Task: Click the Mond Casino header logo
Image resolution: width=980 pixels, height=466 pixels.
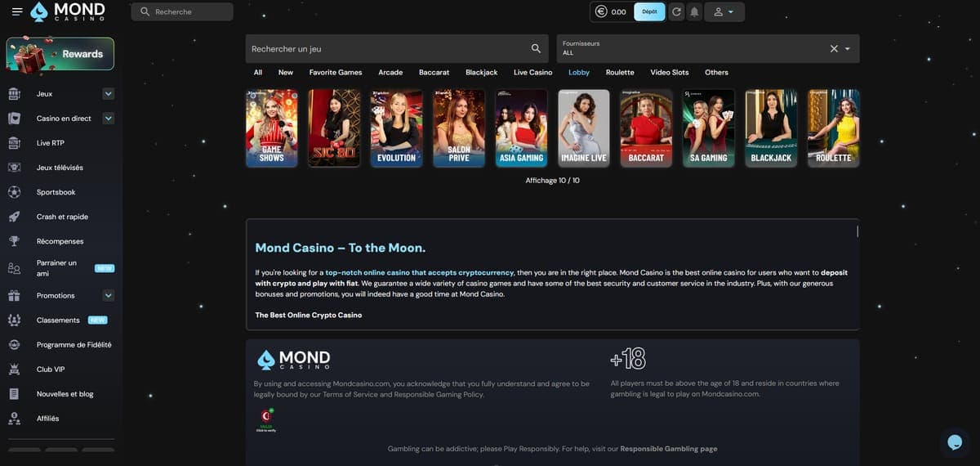Action: coord(67,11)
